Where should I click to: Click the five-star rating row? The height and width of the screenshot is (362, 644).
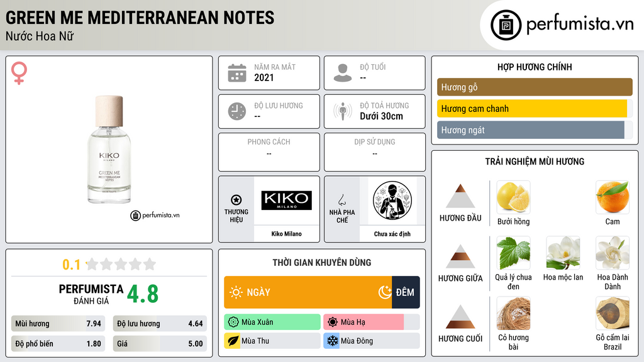point(121,264)
